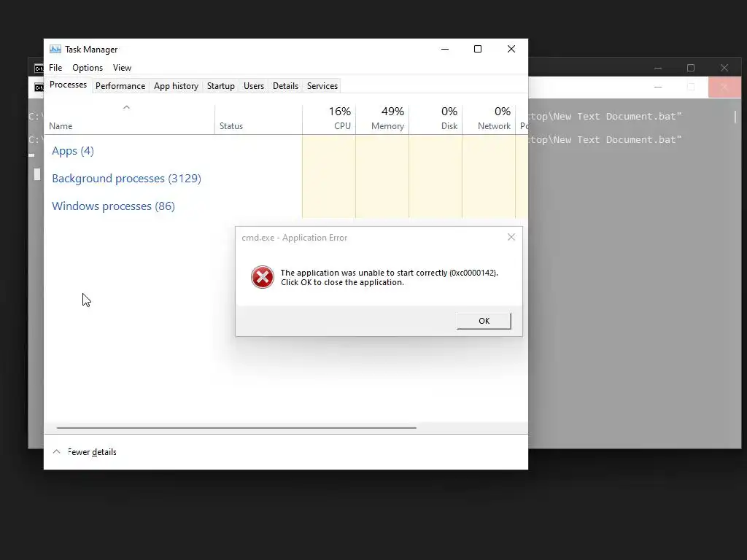The width and height of the screenshot is (747, 560).
Task: Close the rear command prompt window
Action: (x=724, y=68)
